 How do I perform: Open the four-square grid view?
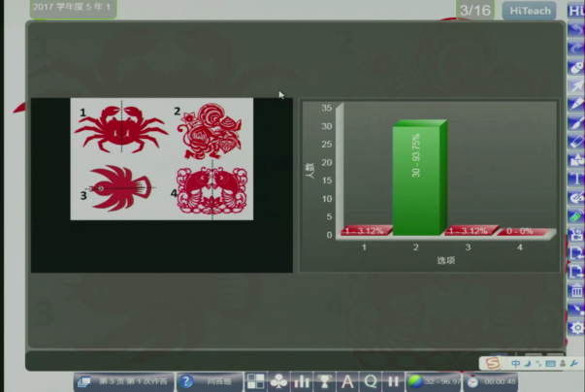coord(255,381)
